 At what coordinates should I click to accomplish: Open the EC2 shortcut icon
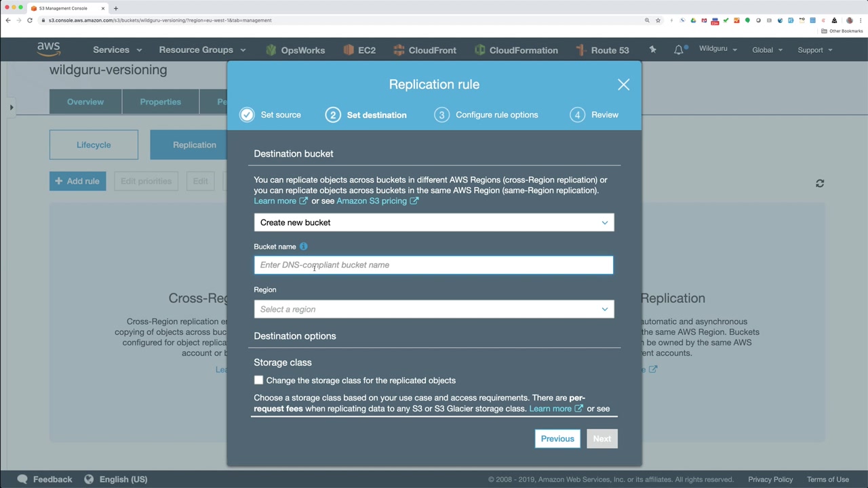pyautogui.click(x=349, y=50)
